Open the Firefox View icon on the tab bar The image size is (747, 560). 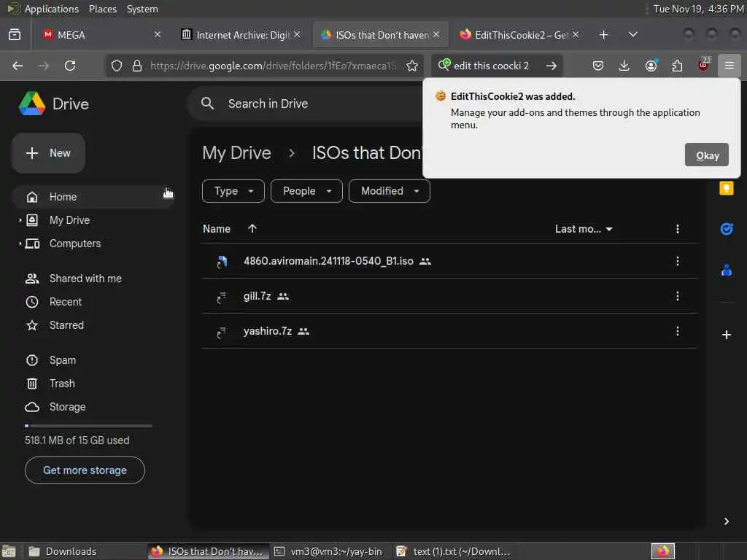(x=15, y=35)
